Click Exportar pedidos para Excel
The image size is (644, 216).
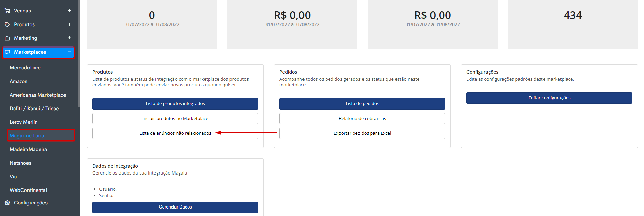(362, 133)
